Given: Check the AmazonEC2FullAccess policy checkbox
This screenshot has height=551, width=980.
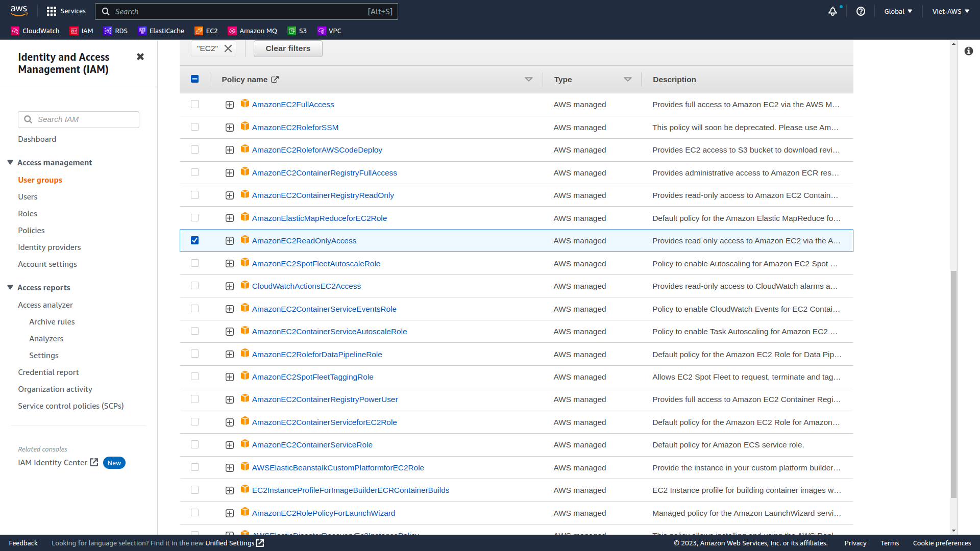Looking at the screenshot, I should coord(194,104).
